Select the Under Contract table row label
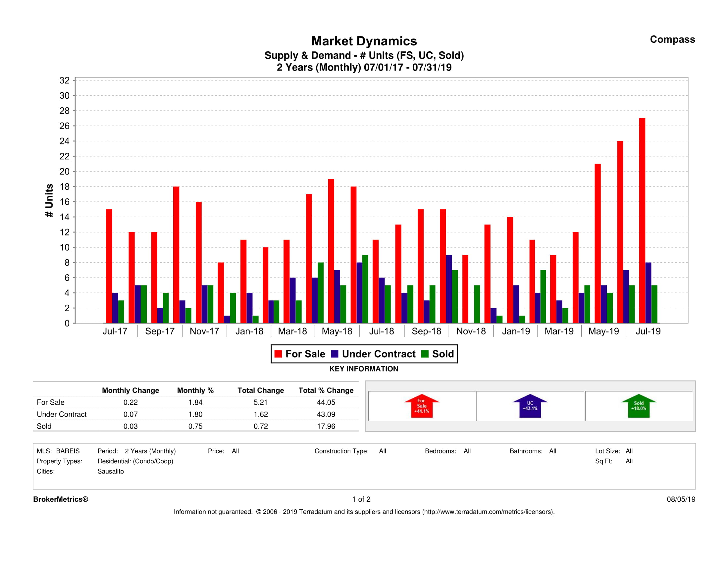The width and height of the screenshot is (728, 563). [x=62, y=414]
